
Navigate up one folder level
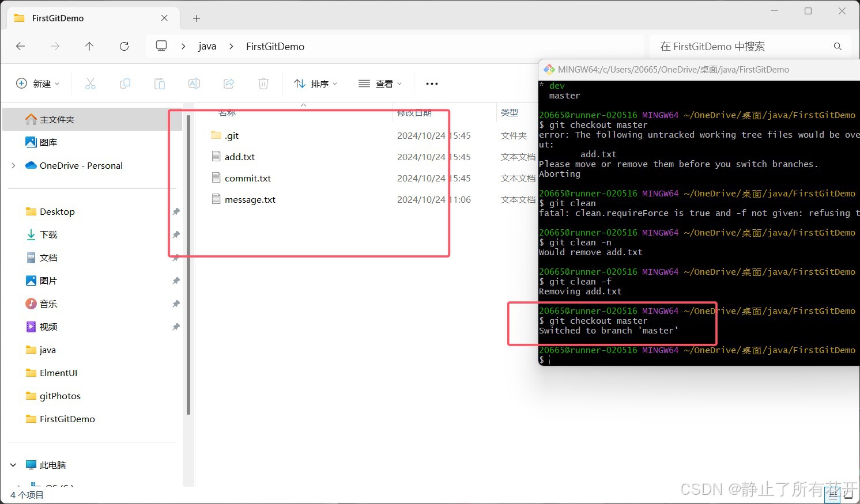point(89,46)
